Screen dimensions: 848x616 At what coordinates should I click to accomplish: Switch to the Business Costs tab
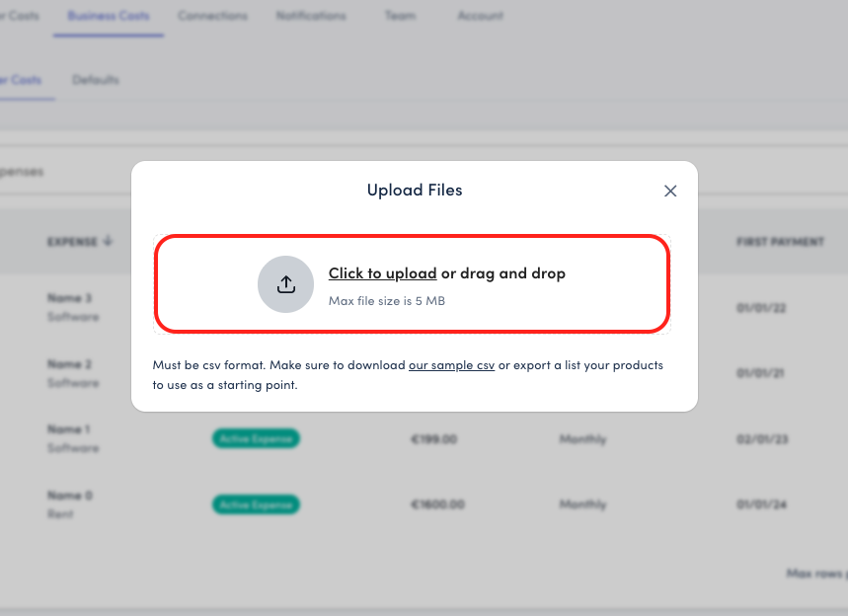click(x=109, y=16)
